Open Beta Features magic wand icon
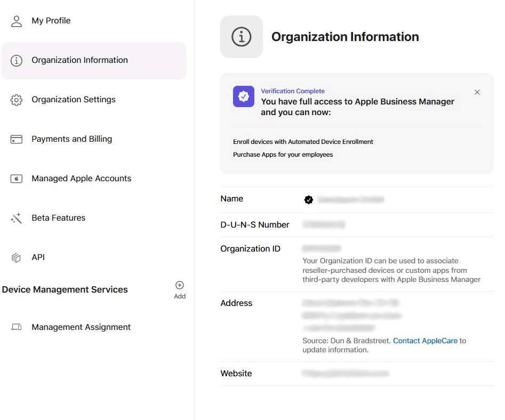Screen dimensions: 505x420 point(17,218)
